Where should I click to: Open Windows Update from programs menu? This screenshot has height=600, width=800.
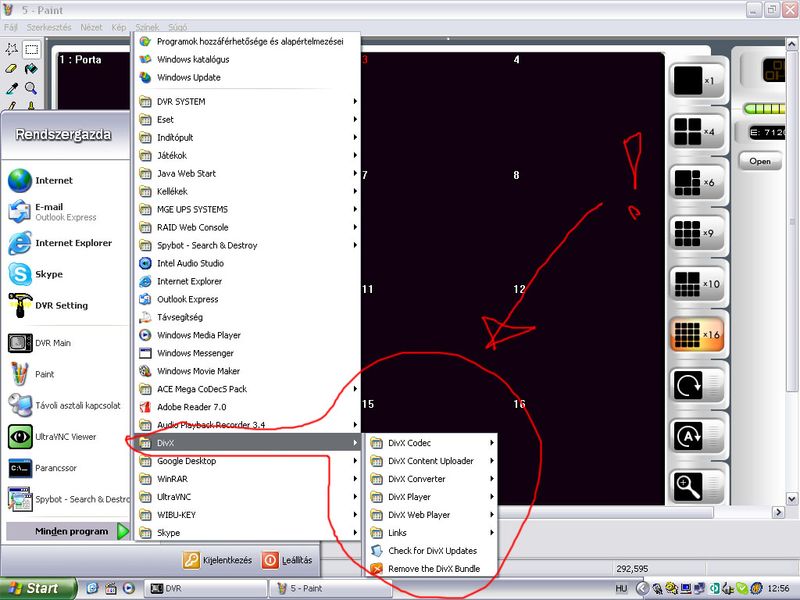248,78
